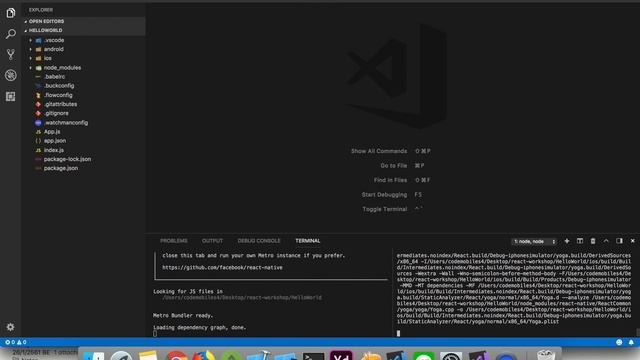Click the EXPLORER panel title
Image resolution: width=640 pixels, height=360 pixels.
(40, 10)
